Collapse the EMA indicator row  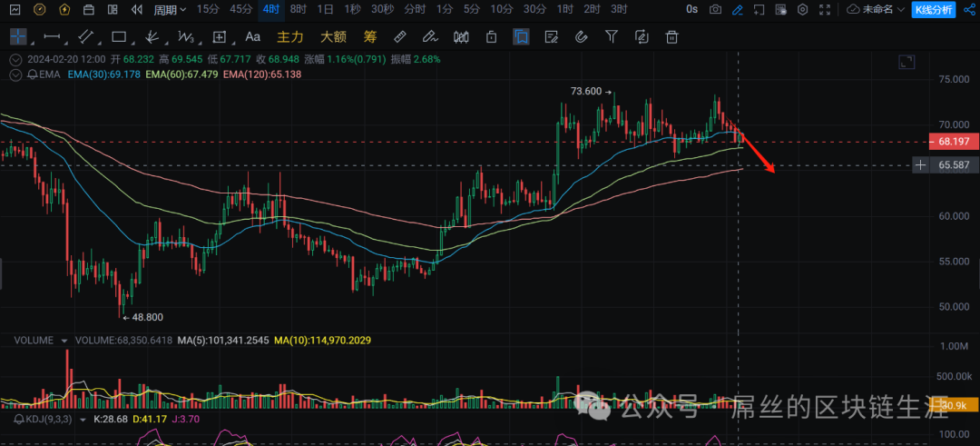click(14, 74)
